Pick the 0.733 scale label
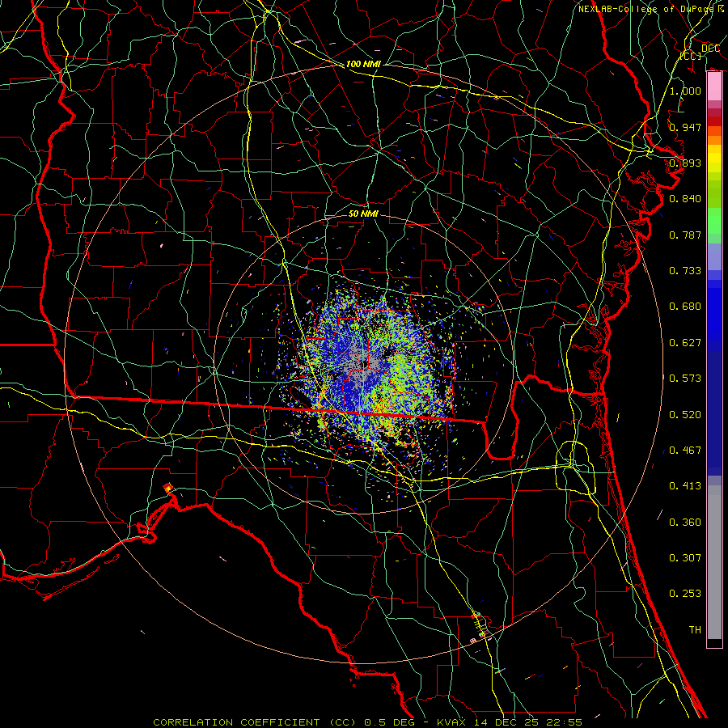The width and height of the screenshot is (728, 728). [x=685, y=271]
